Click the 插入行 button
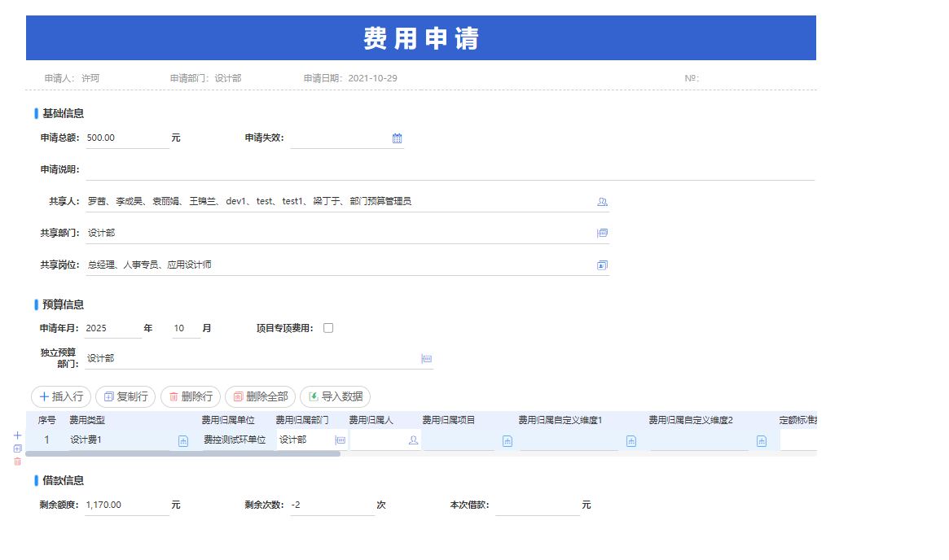The image size is (949, 560). point(61,396)
